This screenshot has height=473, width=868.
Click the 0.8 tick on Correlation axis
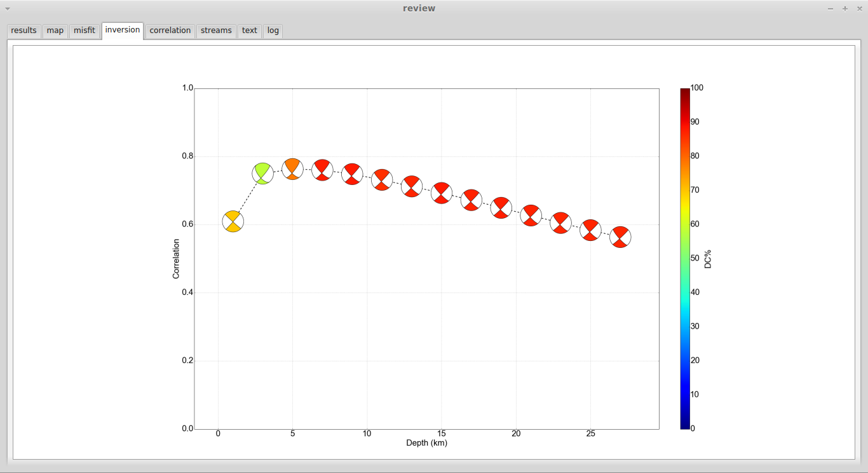[x=187, y=156]
